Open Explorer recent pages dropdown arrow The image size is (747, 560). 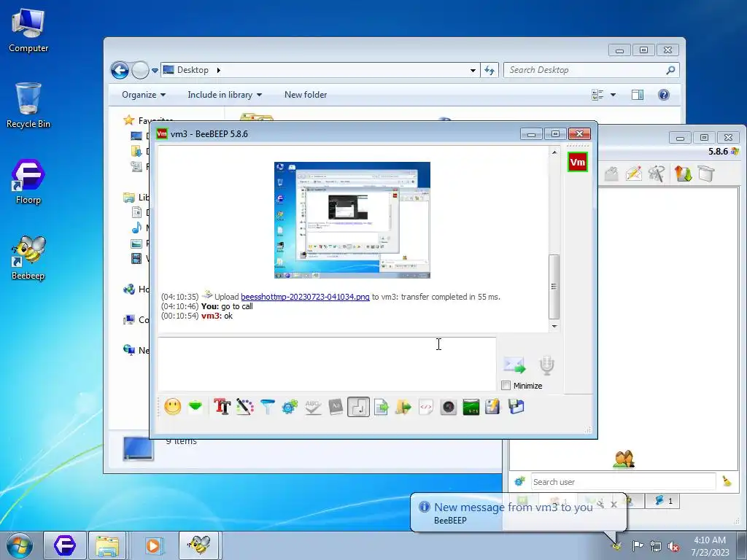tap(155, 71)
